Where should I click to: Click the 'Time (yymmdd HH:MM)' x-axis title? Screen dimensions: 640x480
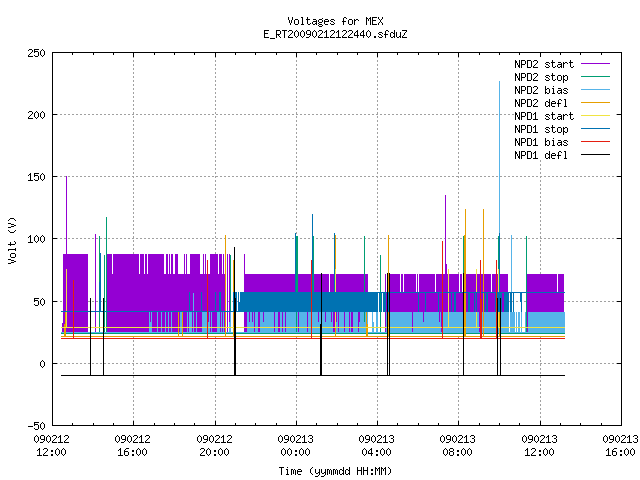coord(335,471)
